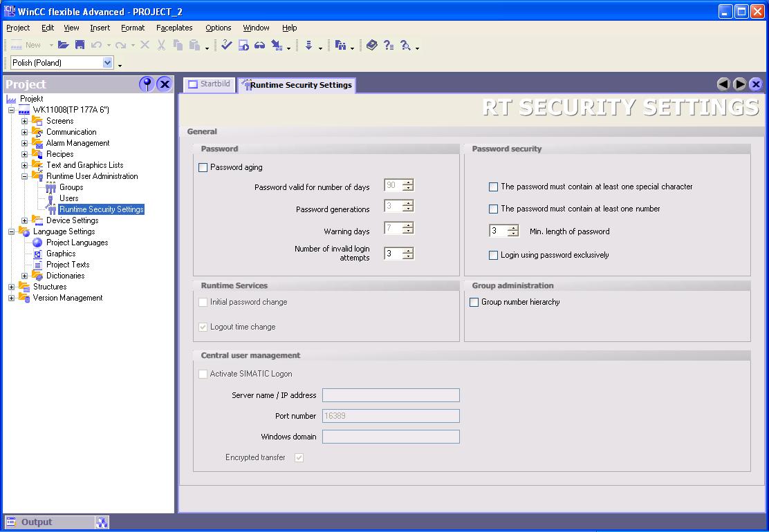The height and width of the screenshot is (532, 769).
Task: Close the Project panel
Action: pos(165,84)
